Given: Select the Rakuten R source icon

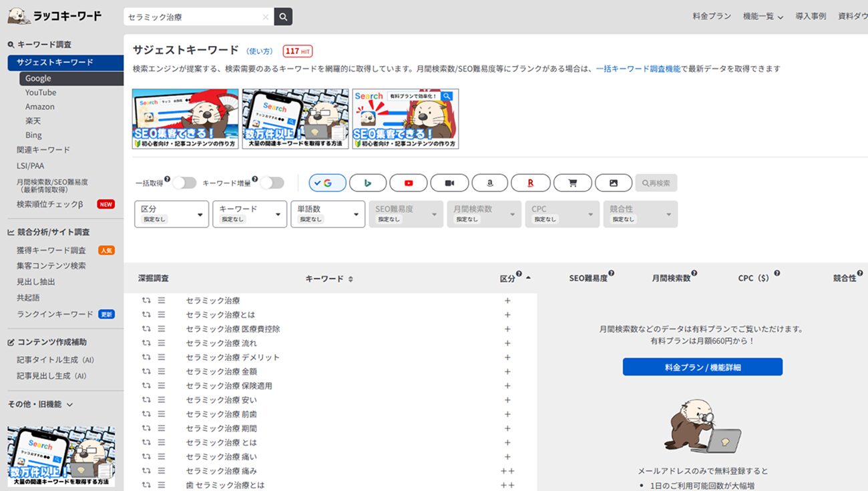Looking at the screenshot, I should pyautogui.click(x=531, y=183).
